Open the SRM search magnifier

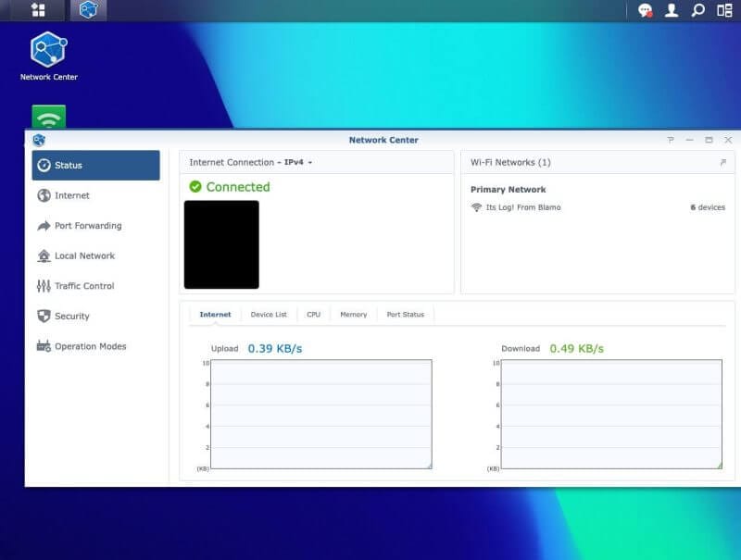(x=696, y=12)
